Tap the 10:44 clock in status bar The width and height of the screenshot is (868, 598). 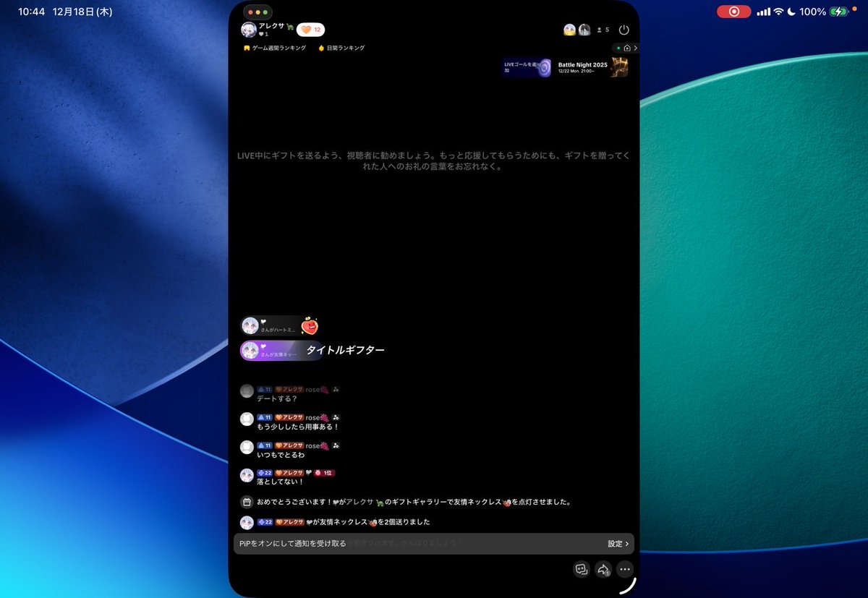click(x=31, y=12)
